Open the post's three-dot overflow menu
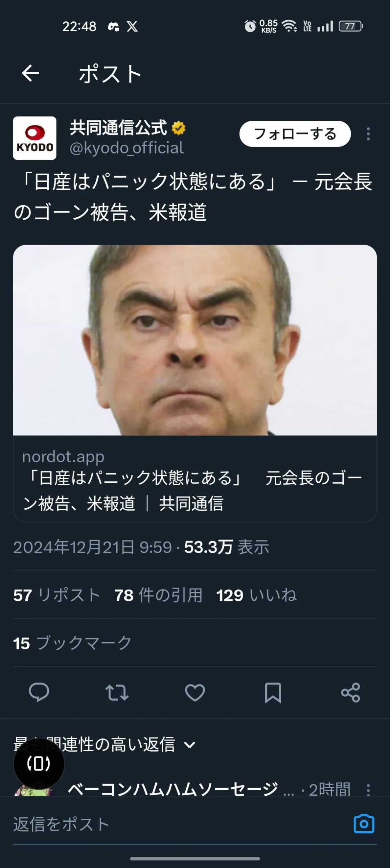 [x=368, y=134]
